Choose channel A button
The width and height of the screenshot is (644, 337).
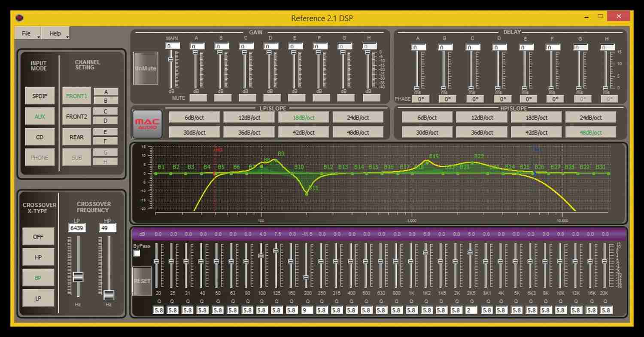click(106, 92)
